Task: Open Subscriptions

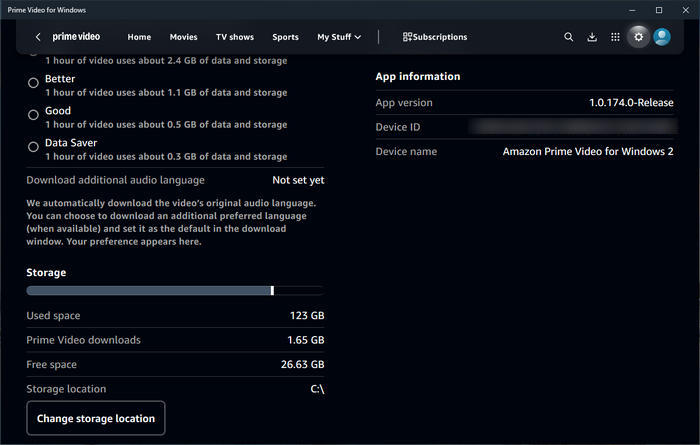Action: point(435,37)
